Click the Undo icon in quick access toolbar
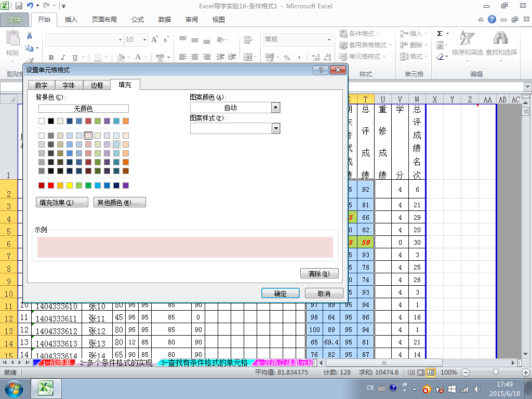Viewport: 532px width, 399px height. (30, 5)
